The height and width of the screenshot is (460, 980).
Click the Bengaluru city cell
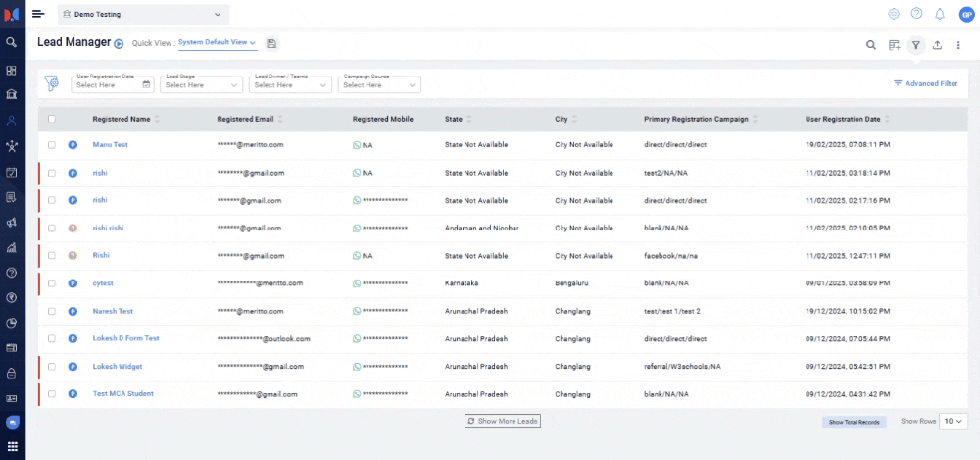571,283
